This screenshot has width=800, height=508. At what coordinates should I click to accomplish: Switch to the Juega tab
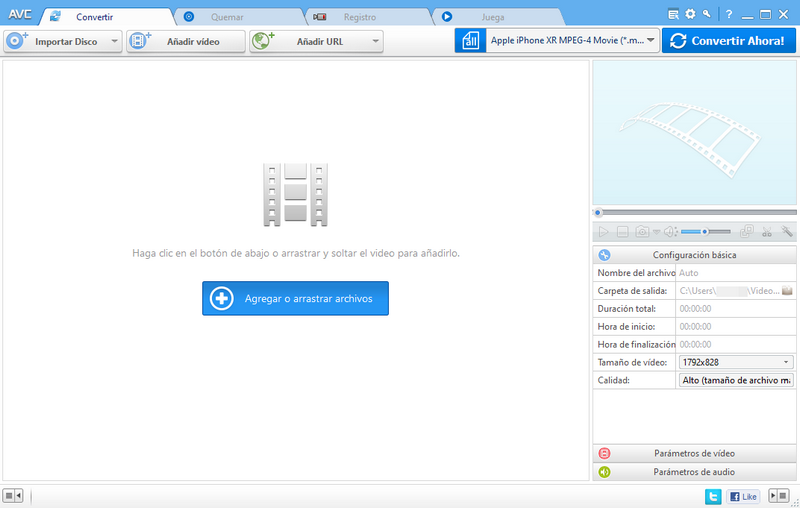tap(500, 17)
